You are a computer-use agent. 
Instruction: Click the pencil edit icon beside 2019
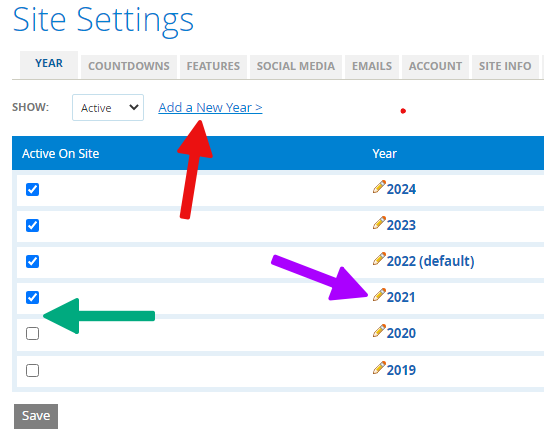point(379,368)
